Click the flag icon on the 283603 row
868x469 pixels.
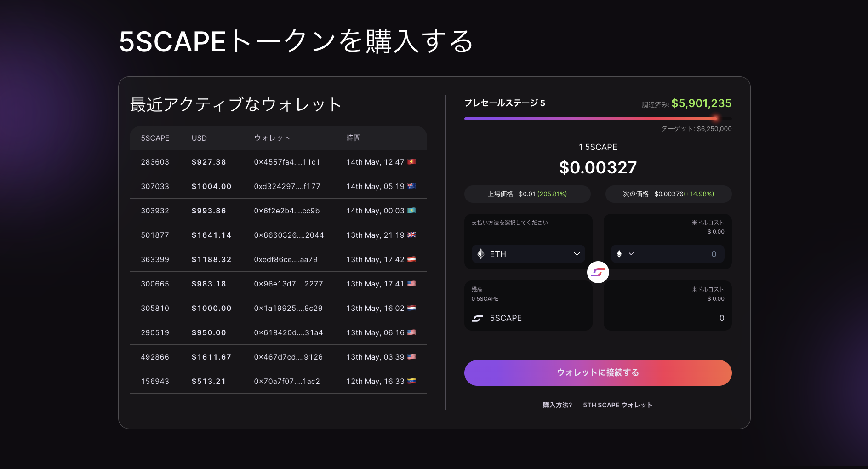[411, 162]
